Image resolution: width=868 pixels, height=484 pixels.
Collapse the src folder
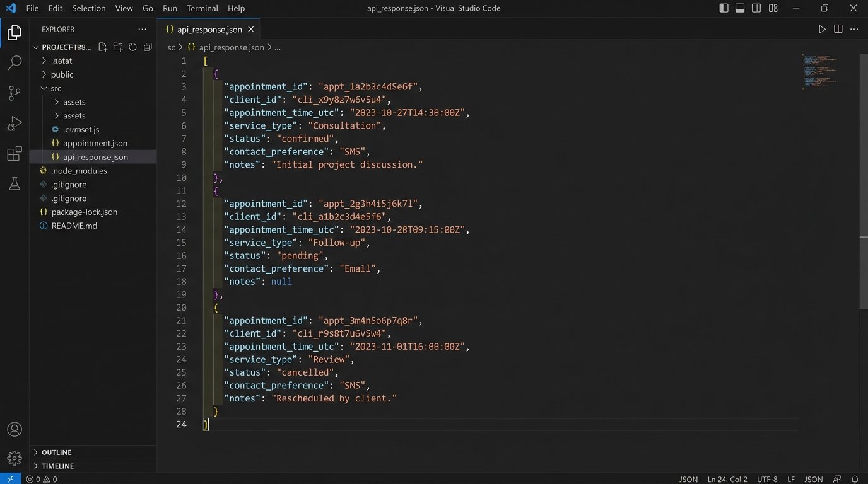[x=56, y=88]
